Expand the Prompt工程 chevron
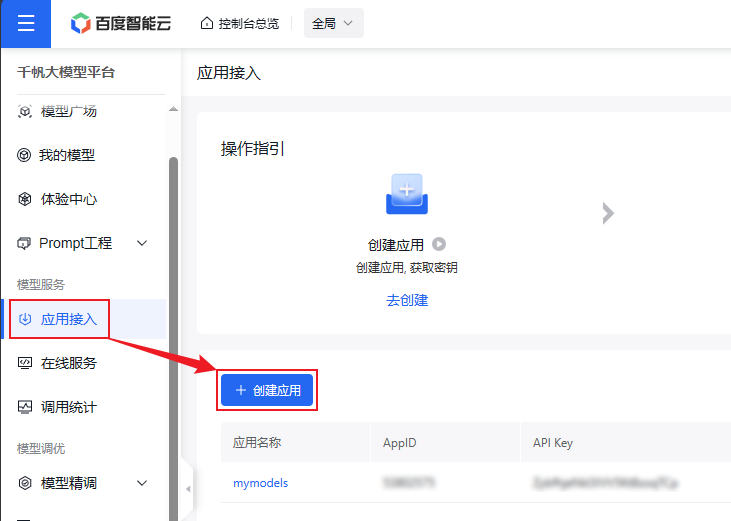 coord(142,243)
